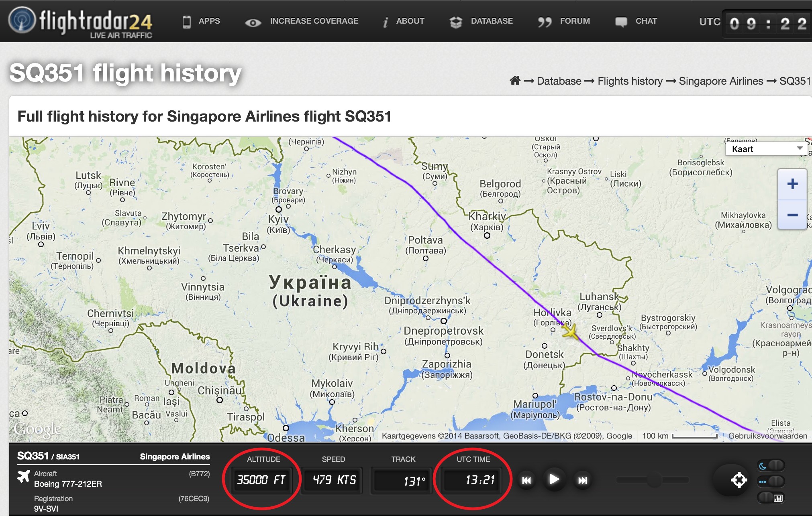
Task: Click the 9V-SVI registration text
Action: click(46, 509)
